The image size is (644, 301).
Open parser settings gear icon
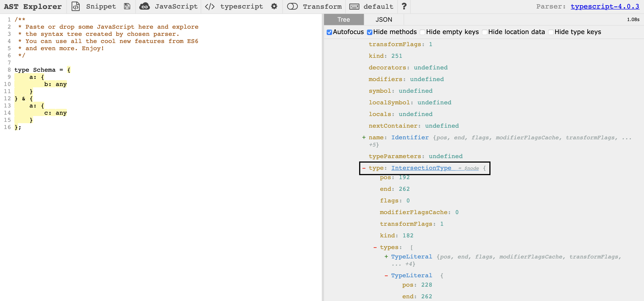[274, 6]
